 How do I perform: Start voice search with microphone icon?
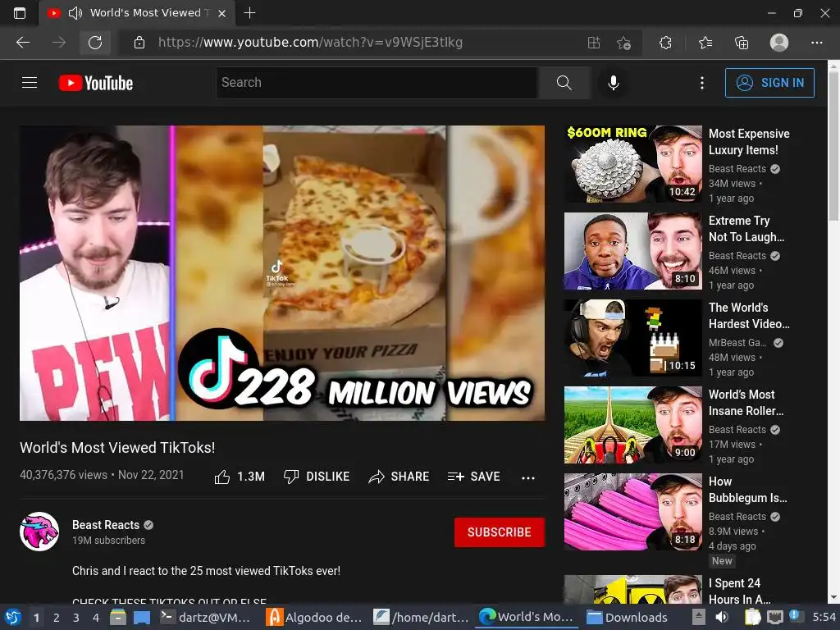[614, 83]
